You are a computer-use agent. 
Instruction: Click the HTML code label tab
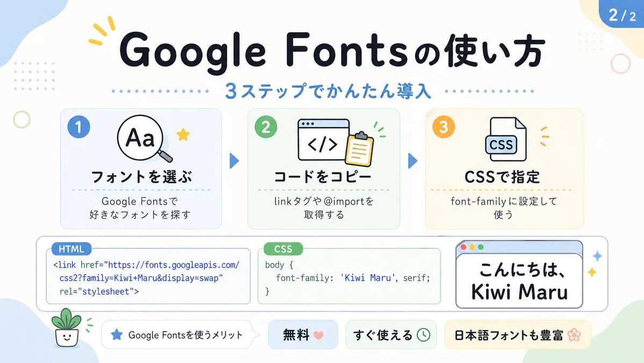71,249
